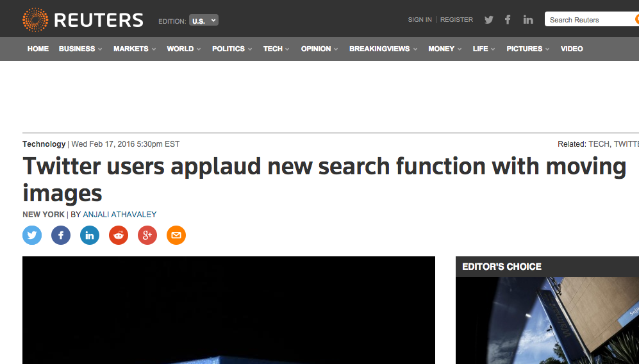Click the Editor's Choice heading
639x364 pixels.
(x=502, y=267)
